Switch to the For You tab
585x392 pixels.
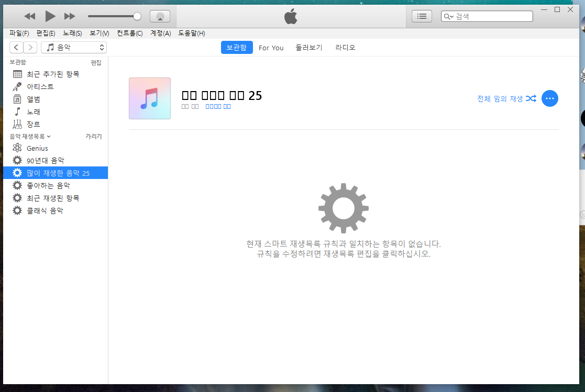(x=271, y=48)
